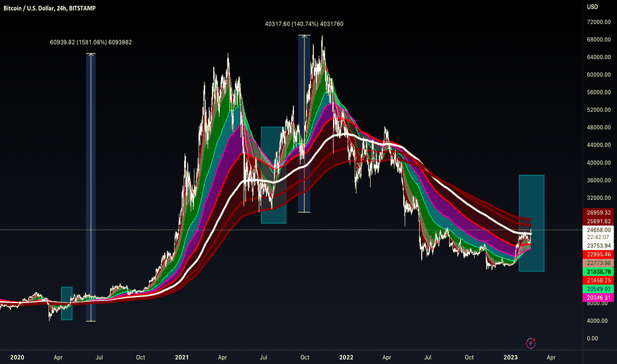This screenshot has height=364, width=617.
Task: Click the 26959.32 dark red price tag
Action: point(598,212)
